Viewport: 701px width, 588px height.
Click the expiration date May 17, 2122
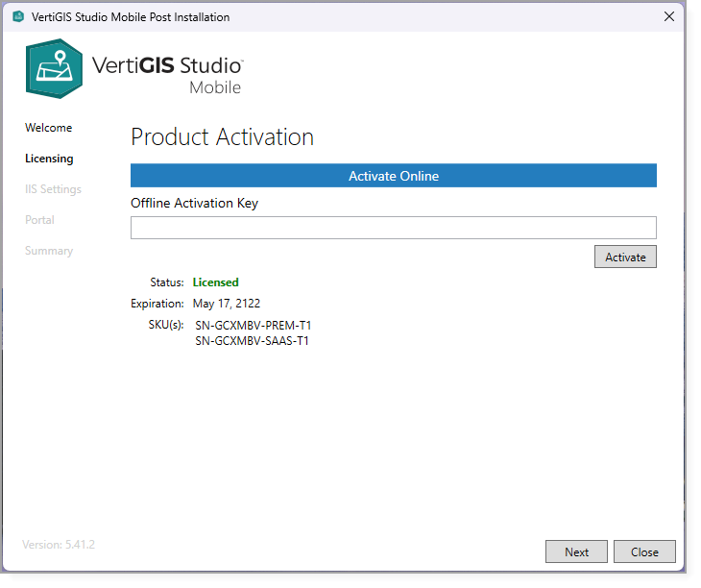(227, 304)
